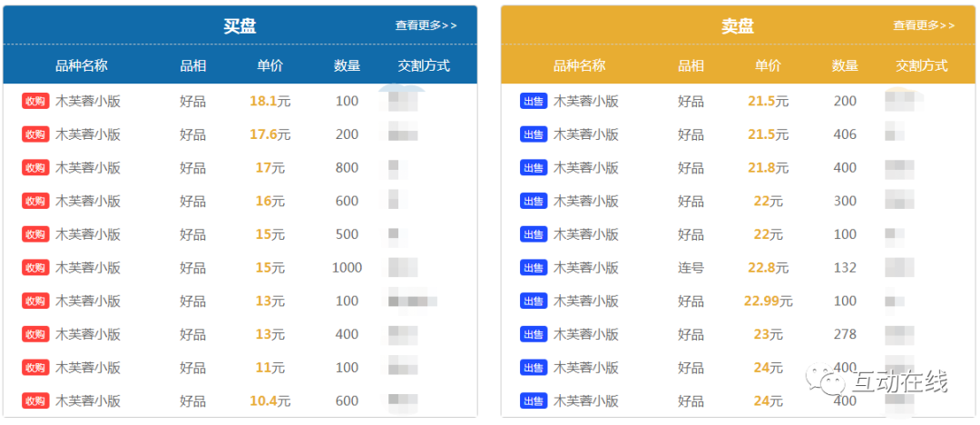980x425 pixels.
Task: Click the 22.8元 sell price
Action: 769,267
